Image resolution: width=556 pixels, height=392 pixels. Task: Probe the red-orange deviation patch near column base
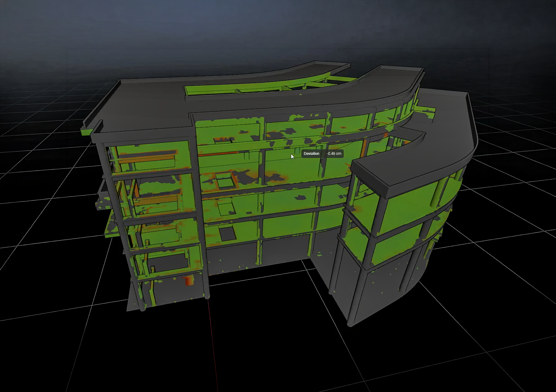tap(189, 280)
